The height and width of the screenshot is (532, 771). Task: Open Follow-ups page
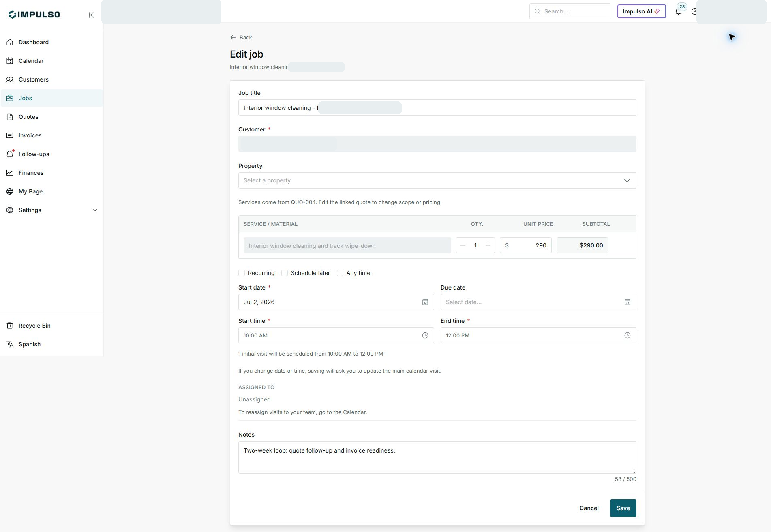point(51,154)
